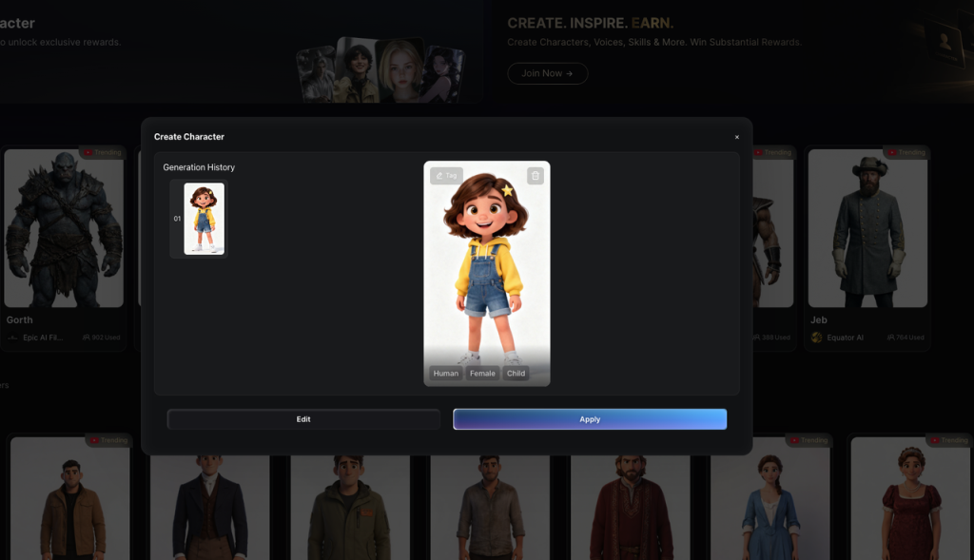Click the Female tag

click(482, 373)
